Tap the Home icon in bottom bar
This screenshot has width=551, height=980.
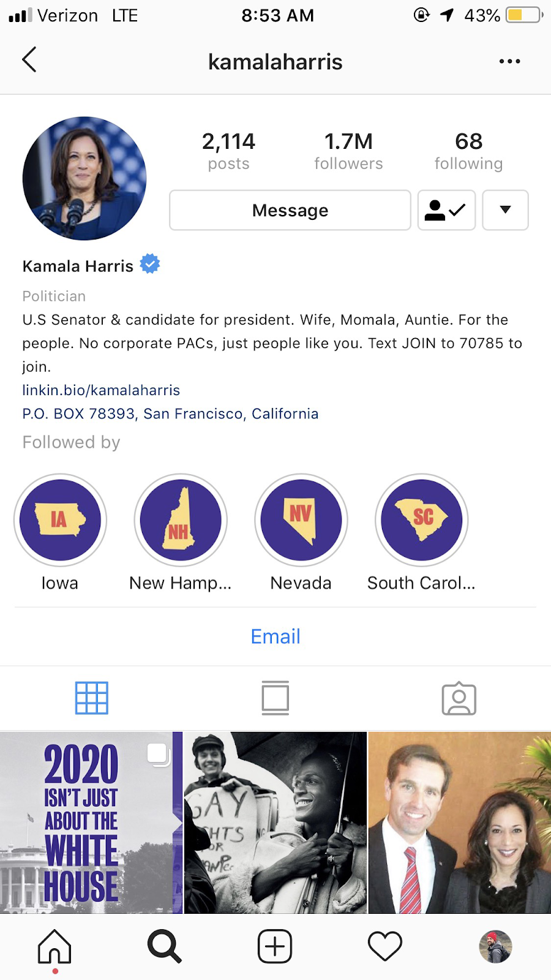pyautogui.click(x=54, y=947)
